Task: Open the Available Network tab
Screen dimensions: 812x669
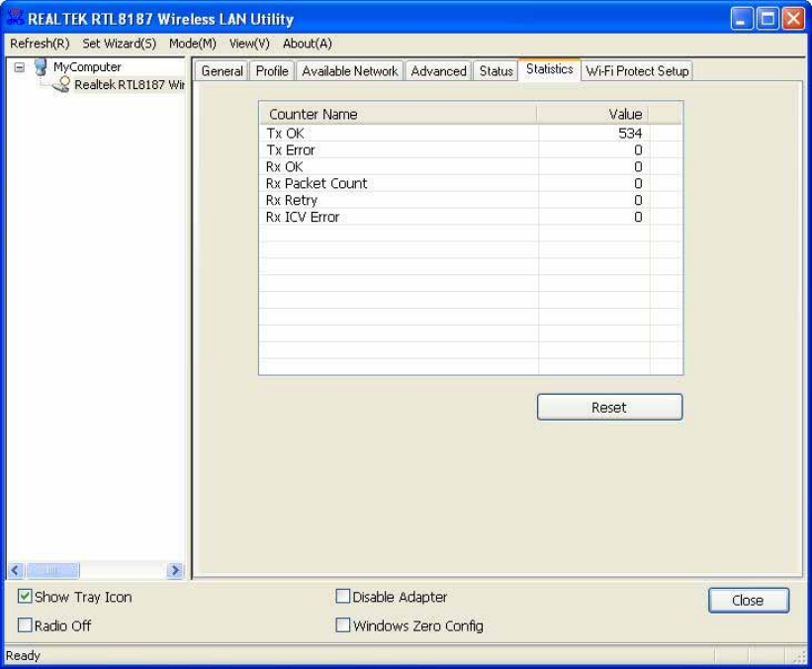Action: (x=349, y=71)
